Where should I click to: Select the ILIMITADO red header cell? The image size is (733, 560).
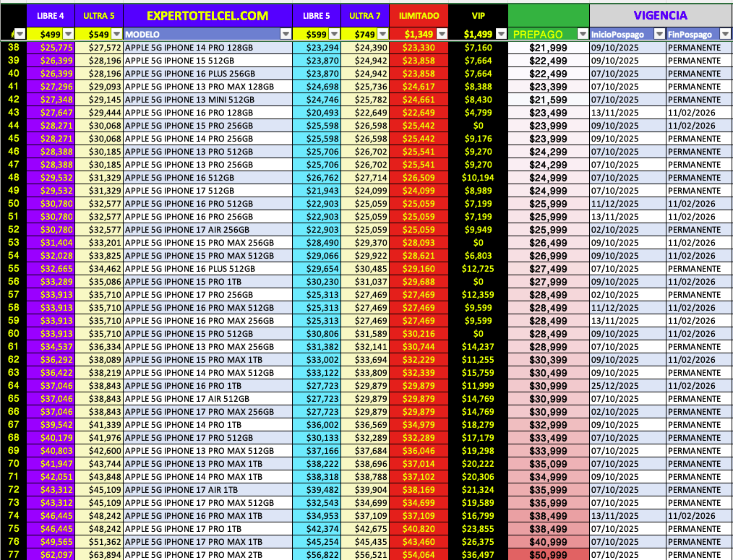pyautogui.click(x=419, y=15)
